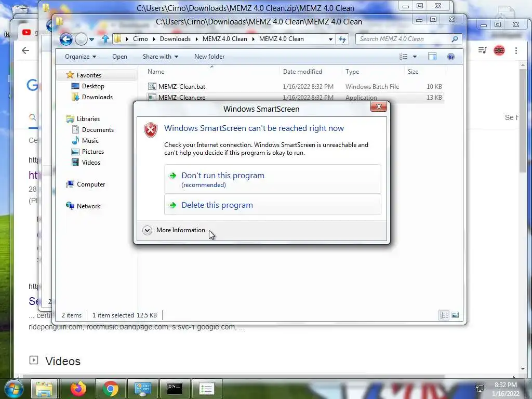This screenshot has width=532, height=399.
Task: Refresh the folder view button
Action: pos(342,39)
